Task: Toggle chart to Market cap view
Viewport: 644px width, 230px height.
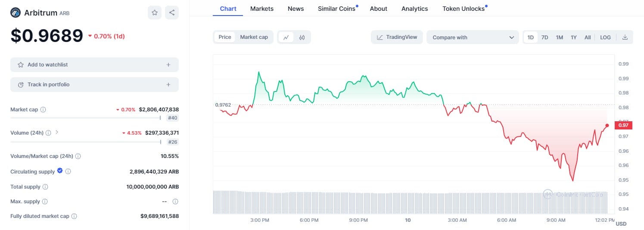Action: tap(254, 37)
